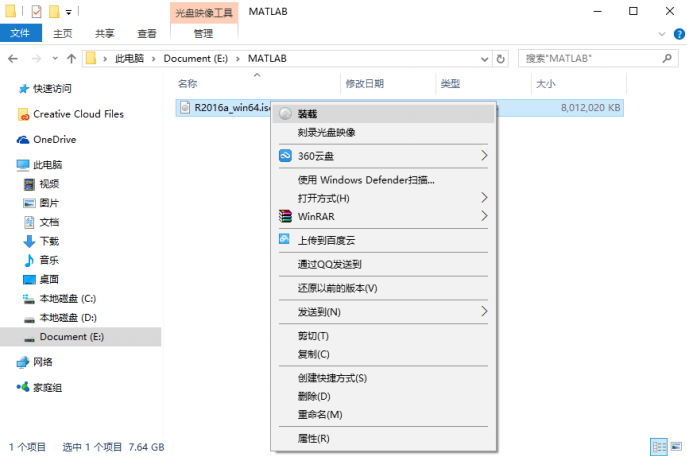
Task: Go up one folder level arrow
Action: tap(71, 59)
